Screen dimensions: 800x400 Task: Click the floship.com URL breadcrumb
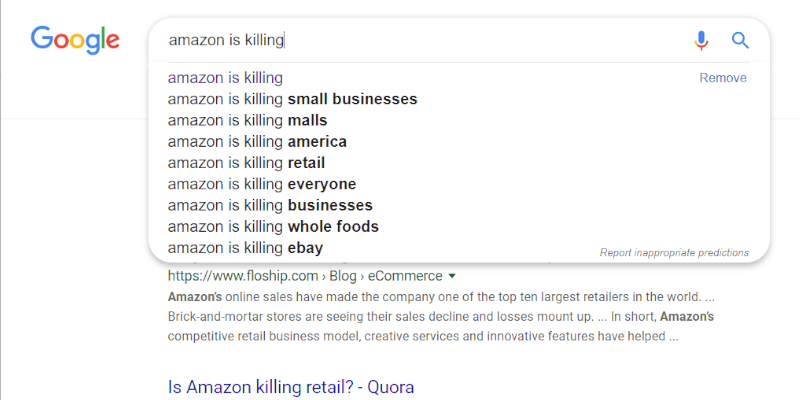click(243, 276)
